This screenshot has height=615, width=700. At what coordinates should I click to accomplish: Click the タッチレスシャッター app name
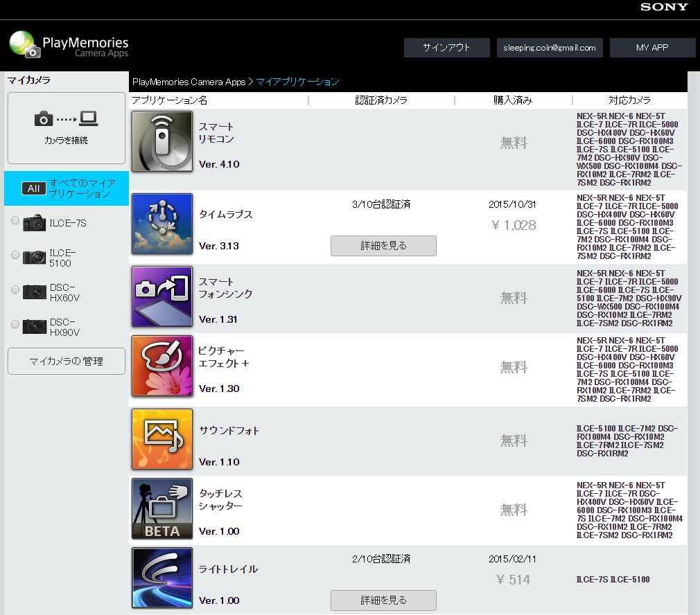coord(220,500)
